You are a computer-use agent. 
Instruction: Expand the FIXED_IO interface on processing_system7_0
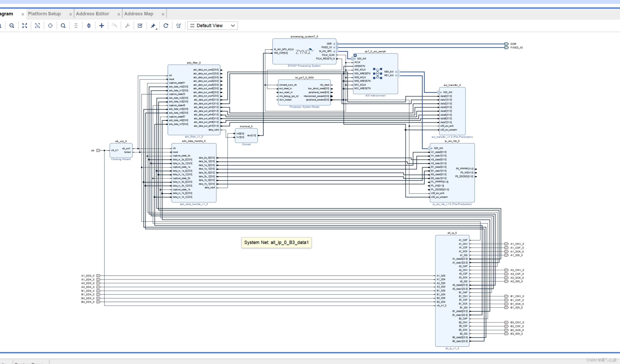click(x=334, y=48)
